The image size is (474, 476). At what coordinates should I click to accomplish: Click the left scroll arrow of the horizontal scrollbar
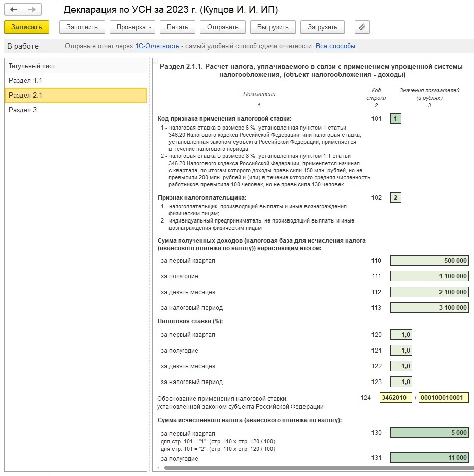point(159,468)
